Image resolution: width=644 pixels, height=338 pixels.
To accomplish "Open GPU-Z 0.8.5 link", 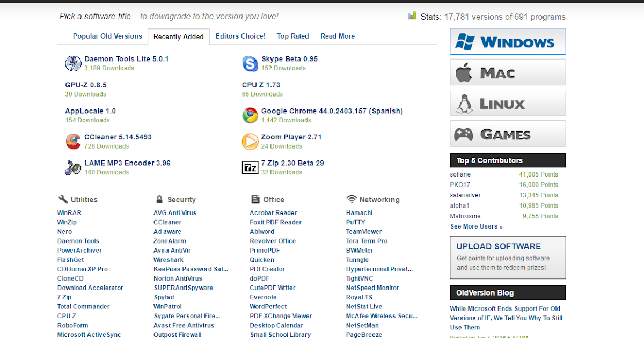I will 86,85.
